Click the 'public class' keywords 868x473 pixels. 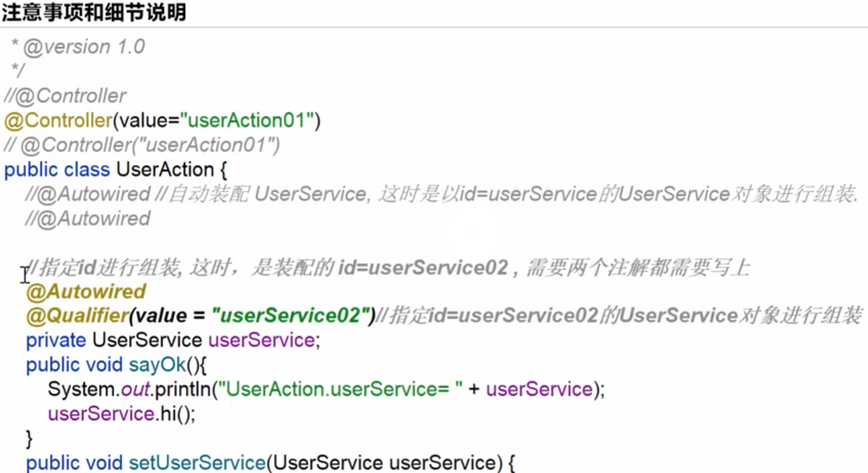[x=57, y=170]
